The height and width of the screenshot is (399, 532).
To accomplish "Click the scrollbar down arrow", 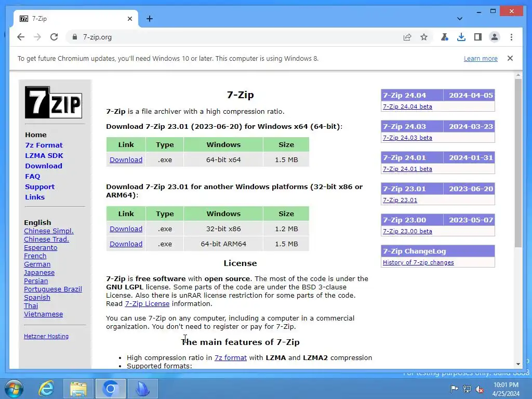I will pos(518,364).
